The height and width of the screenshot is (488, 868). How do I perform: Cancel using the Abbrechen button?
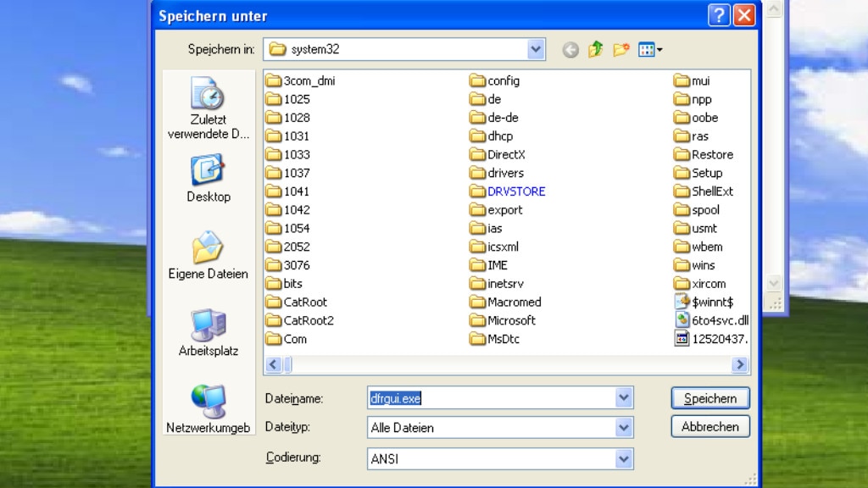click(x=709, y=427)
